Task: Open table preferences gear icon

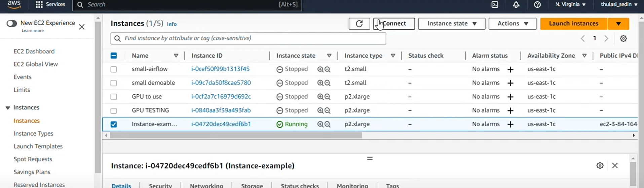Action: (623, 38)
